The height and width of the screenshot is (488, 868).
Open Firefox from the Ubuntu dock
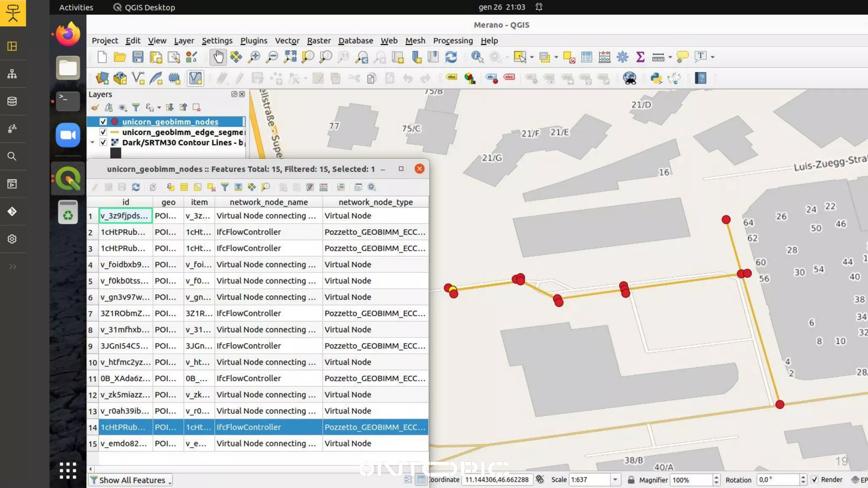pos(68,34)
